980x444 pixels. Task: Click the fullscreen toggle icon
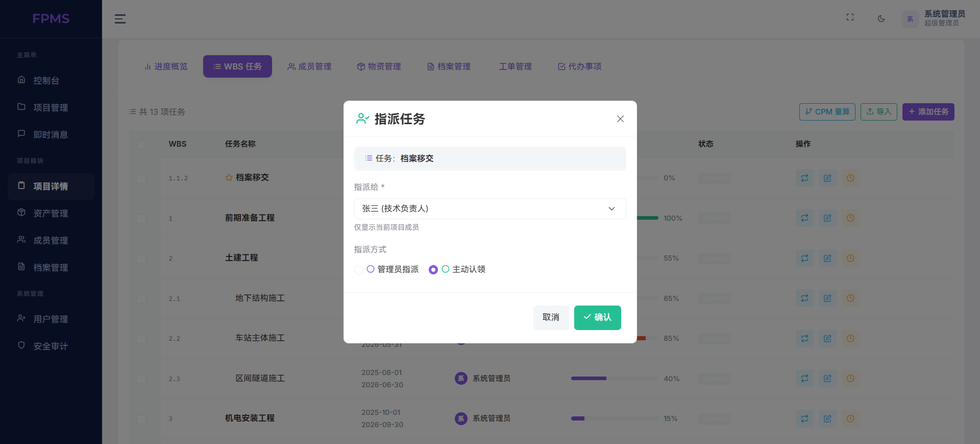coord(850,17)
